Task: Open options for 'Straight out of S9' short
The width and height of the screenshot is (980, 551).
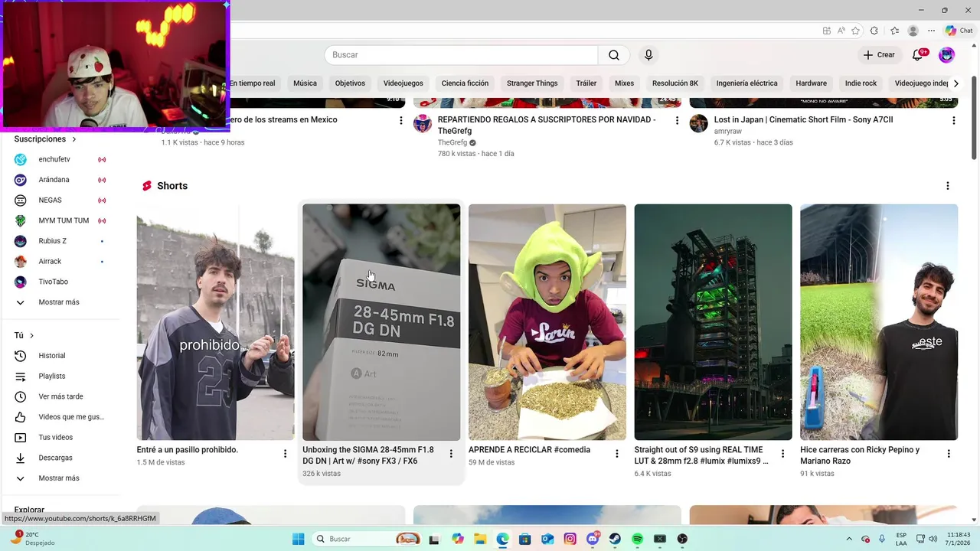Action: coord(782,454)
